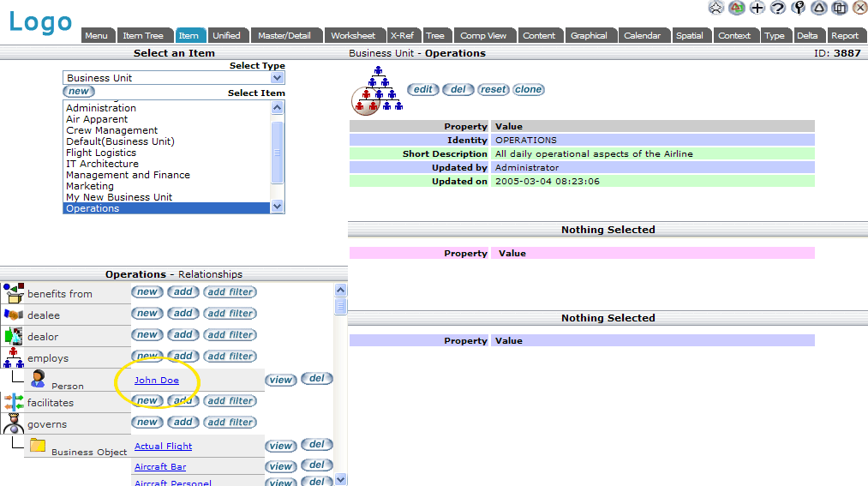Click the star favorites icon
The image size is (868, 486).
point(716,8)
